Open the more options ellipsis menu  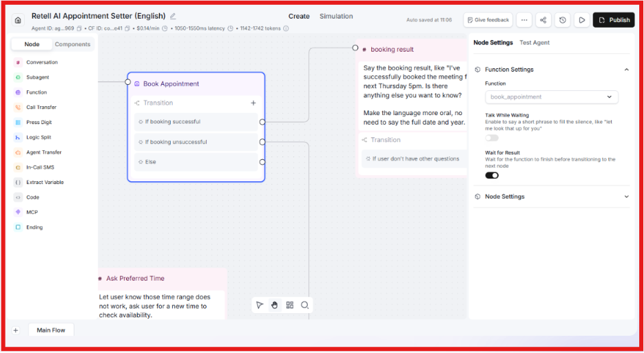click(524, 20)
